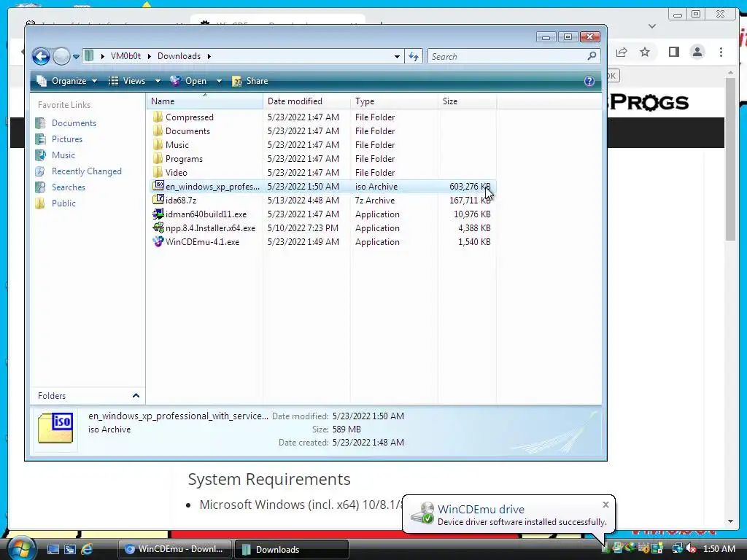Screen dimensions: 747x560
Task: Expand the Folders pane chevron
Action: point(136,396)
